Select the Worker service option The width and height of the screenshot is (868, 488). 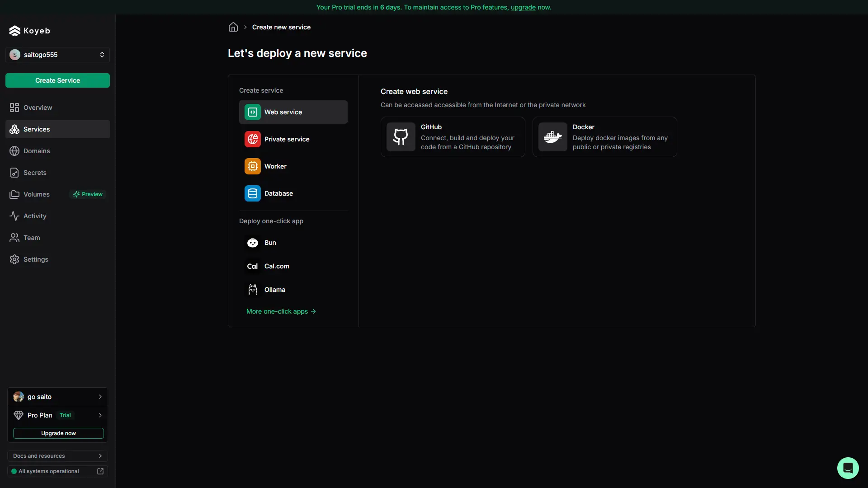[x=293, y=166]
